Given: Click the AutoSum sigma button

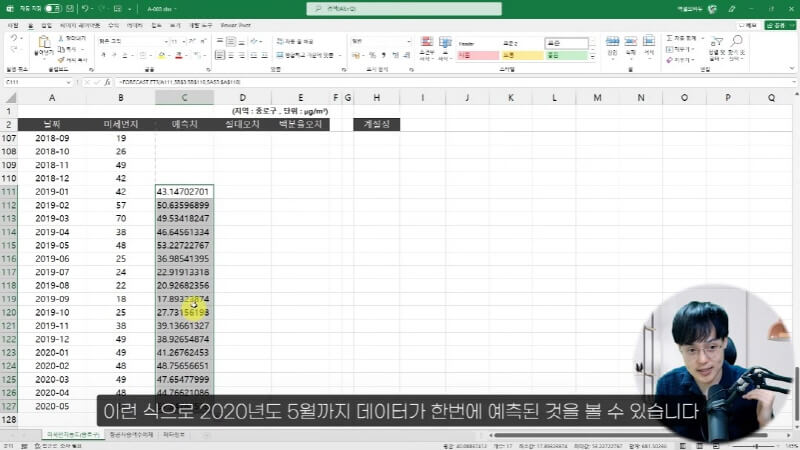Looking at the screenshot, I should coord(681,38).
